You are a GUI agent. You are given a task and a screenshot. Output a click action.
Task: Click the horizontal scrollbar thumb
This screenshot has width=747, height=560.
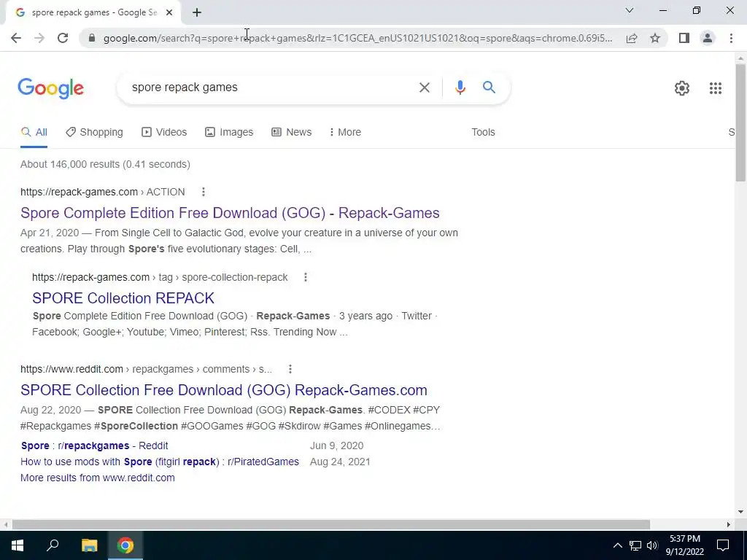pos(330,524)
